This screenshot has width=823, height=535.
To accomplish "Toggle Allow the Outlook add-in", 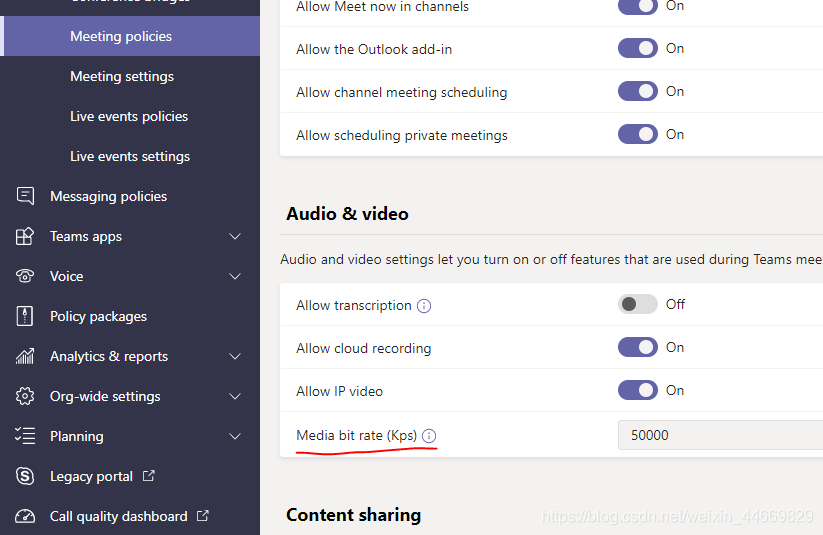I will [x=638, y=48].
